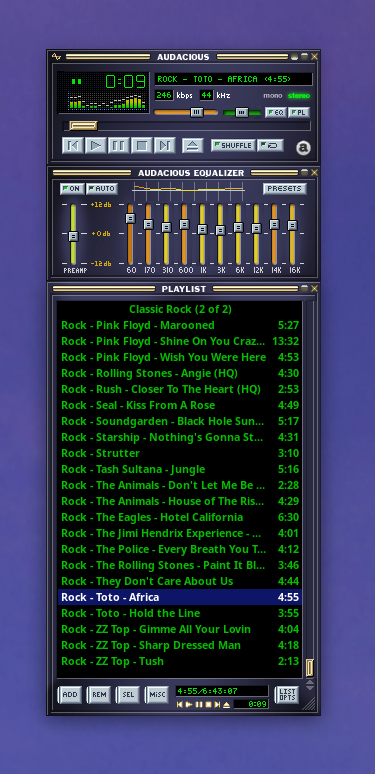
Task: Skip to the next track button
Action: (165, 146)
